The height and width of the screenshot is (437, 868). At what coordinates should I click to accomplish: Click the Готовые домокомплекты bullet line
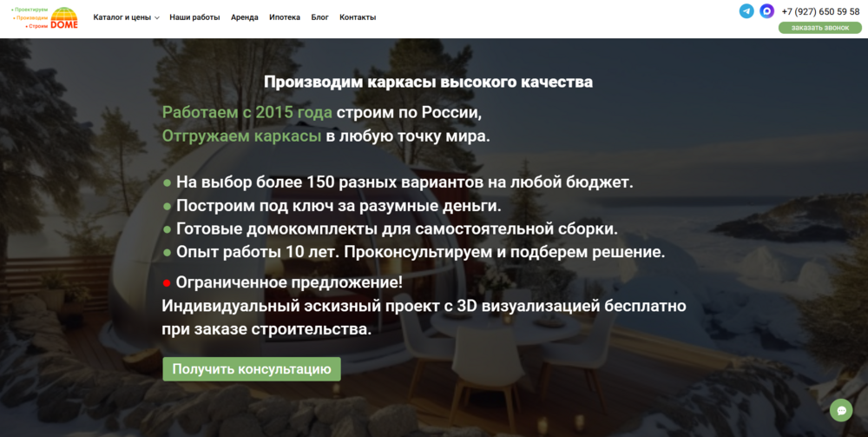click(396, 229)
